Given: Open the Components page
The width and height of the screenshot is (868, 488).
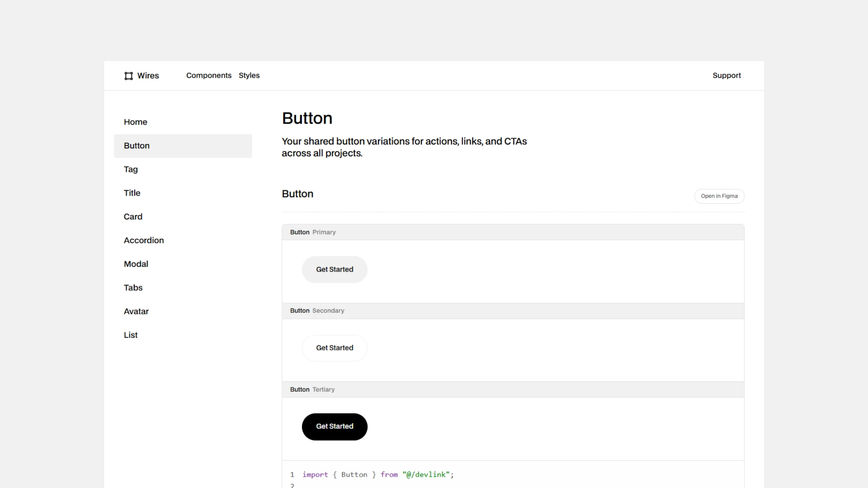Looking at the screenshot, I should (209, 75).
